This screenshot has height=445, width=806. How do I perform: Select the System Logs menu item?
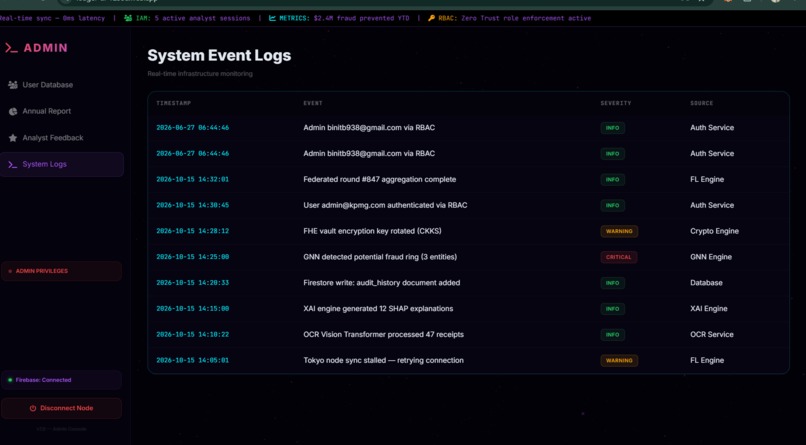pyautogui.click(x=62, y=164)
